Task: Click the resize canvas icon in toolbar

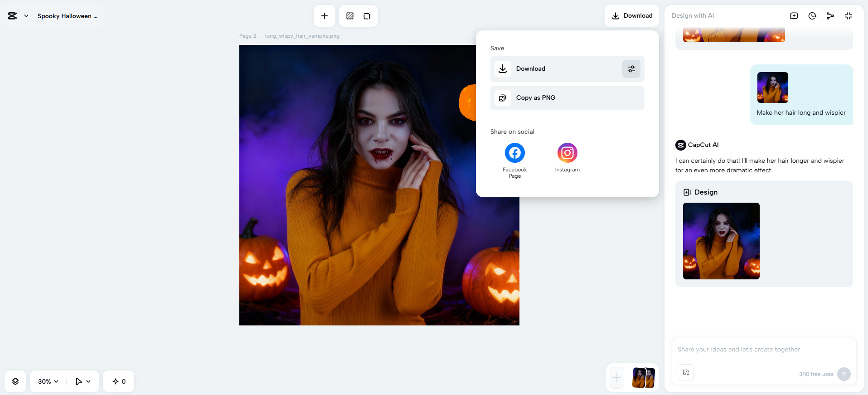Action: click(367, 16)
